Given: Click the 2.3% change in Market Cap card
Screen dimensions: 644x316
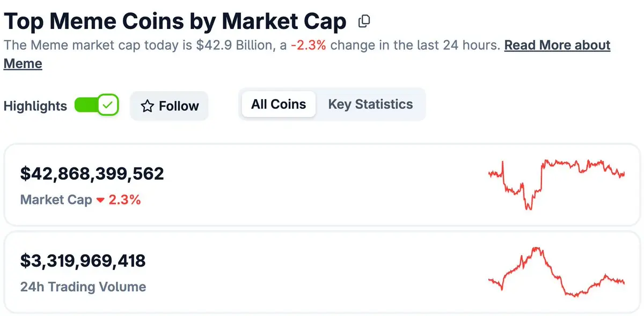Looking at the screenshot, I should (x=125, y=200).
